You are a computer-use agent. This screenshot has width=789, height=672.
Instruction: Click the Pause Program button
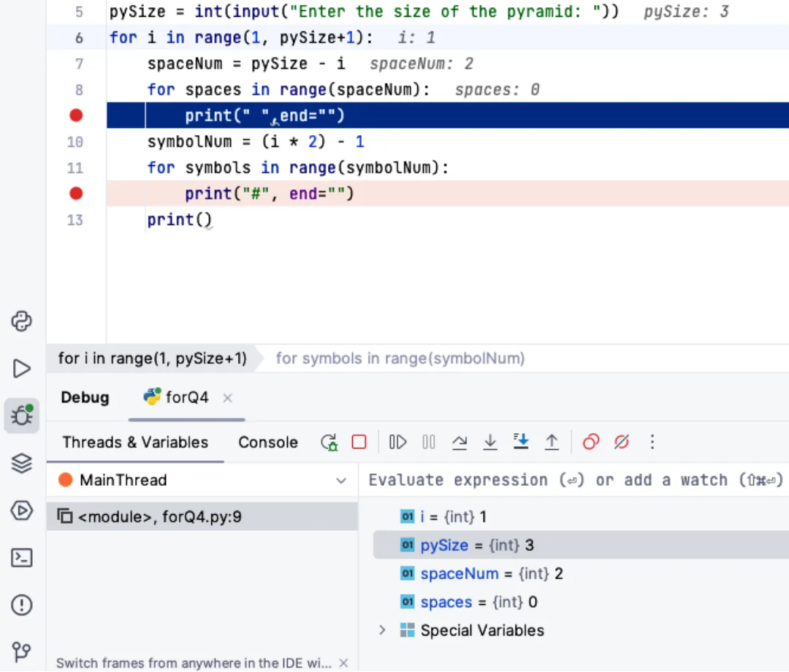429,442
